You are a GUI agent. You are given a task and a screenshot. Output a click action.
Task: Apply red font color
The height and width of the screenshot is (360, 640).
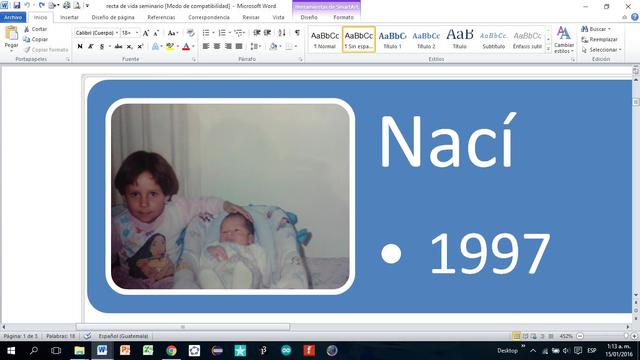[x=186, y=47]
